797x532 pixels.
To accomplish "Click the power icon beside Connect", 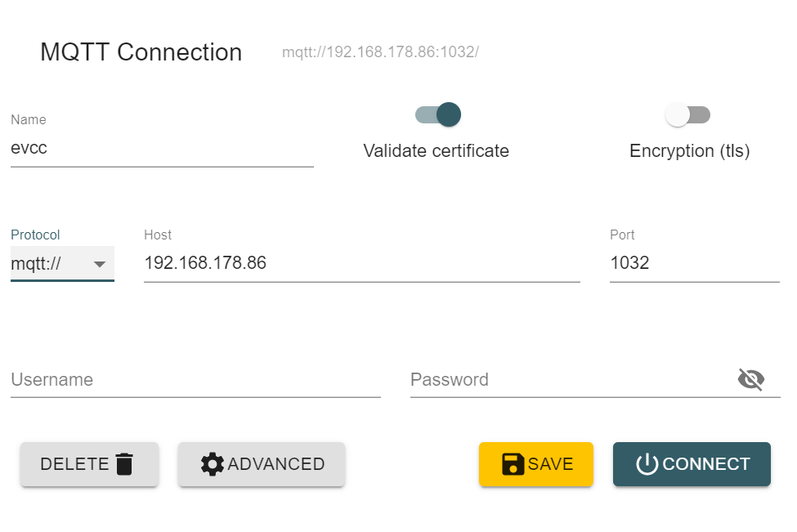I will coord(647,464).
